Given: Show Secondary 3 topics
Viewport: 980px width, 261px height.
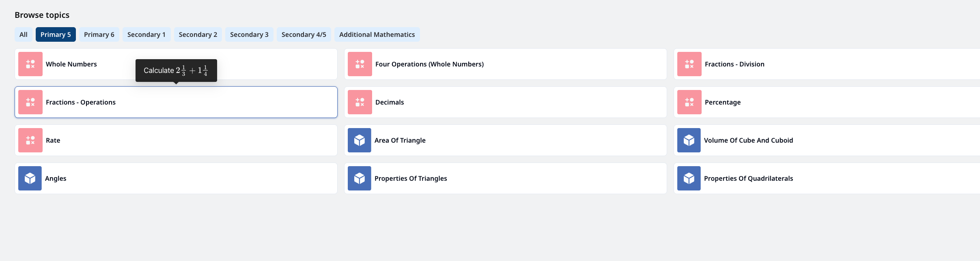Looking at the screenshot, I should pos(249,34).
